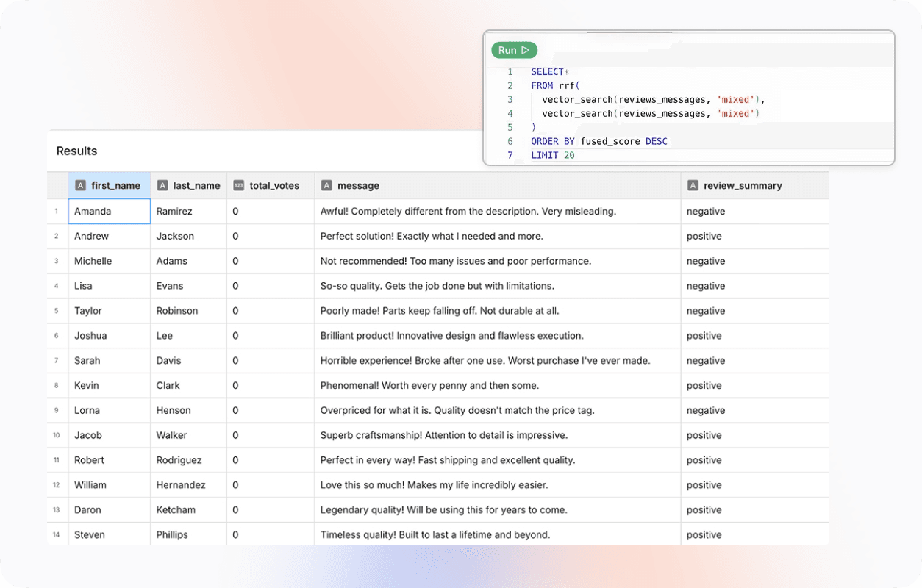Image resolution: width=922 pixels, height=588 pixels.
Task: Click the green Run button
Action: pyautogui.click(x=514, y=50)
